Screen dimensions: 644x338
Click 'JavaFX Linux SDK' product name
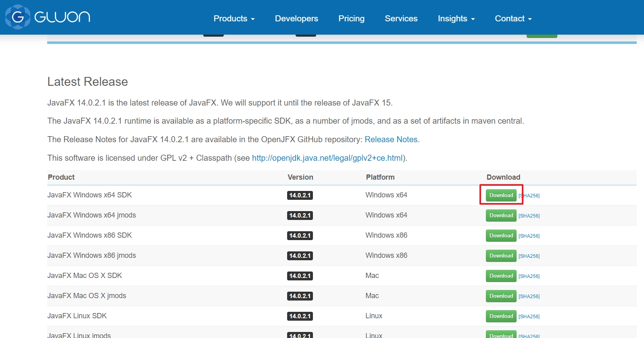click(77, 316)
